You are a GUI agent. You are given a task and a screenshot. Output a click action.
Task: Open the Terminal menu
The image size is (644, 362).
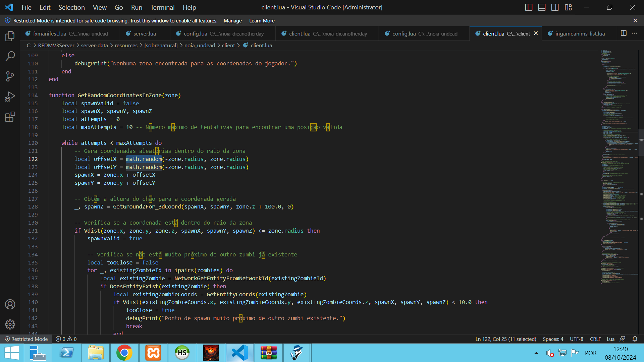[162, 7]
